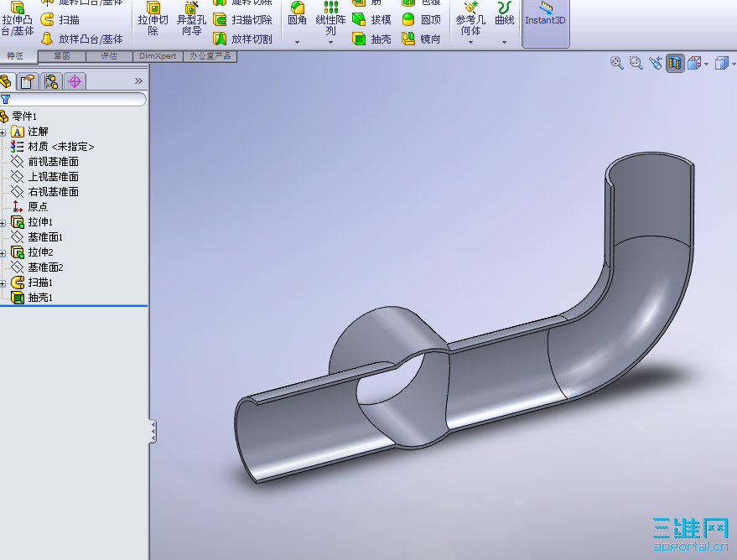Viewport: 737px width, 560px height.
Task: Click the Curves tool (曲线)
Action: tap(505, 14)
